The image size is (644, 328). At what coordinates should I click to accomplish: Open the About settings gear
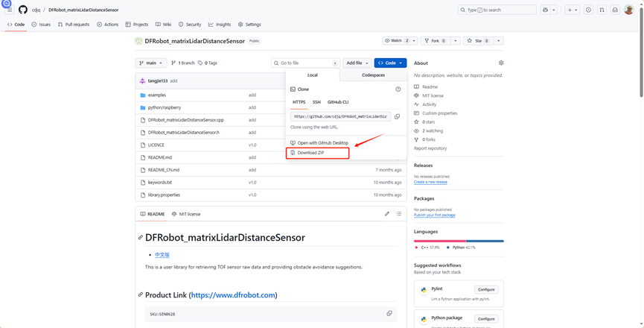(501, 63)
